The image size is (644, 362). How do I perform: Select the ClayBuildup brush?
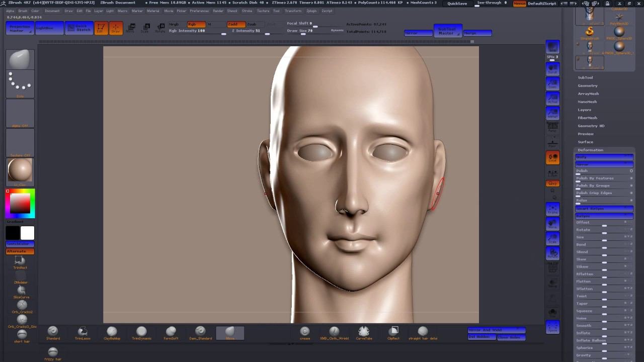112,332
